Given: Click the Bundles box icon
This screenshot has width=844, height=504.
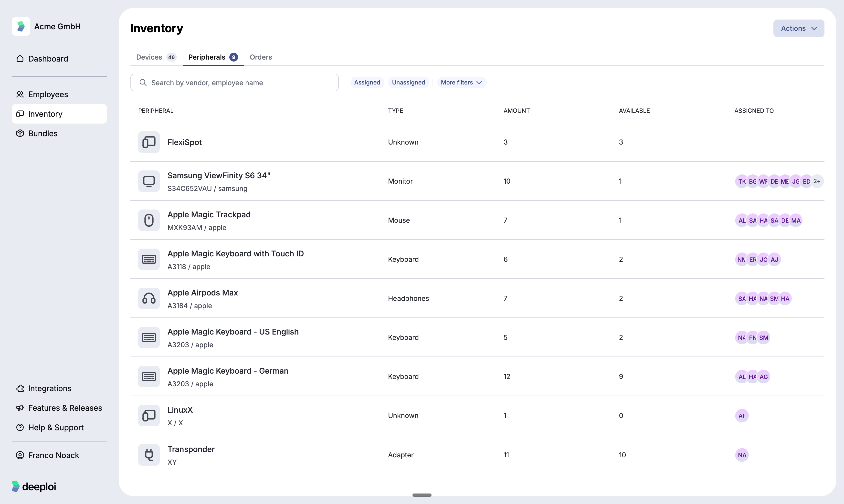Looking at the screenshot, I should point(20,134).
